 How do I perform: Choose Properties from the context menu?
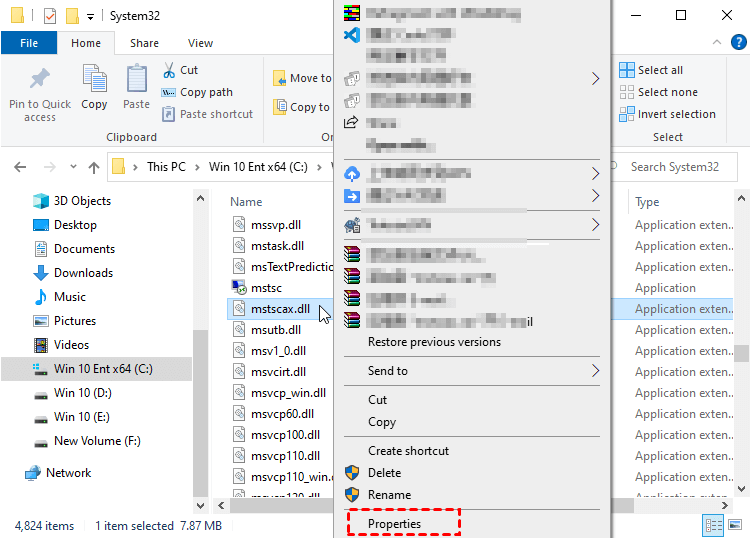point(394,524)
